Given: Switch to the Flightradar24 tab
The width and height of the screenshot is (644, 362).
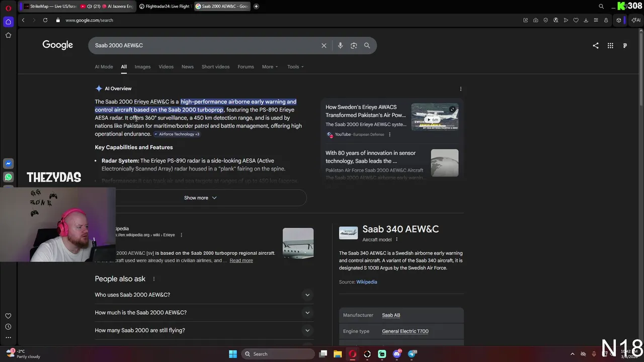Looking at the screenshot, I should pos(165,7).
